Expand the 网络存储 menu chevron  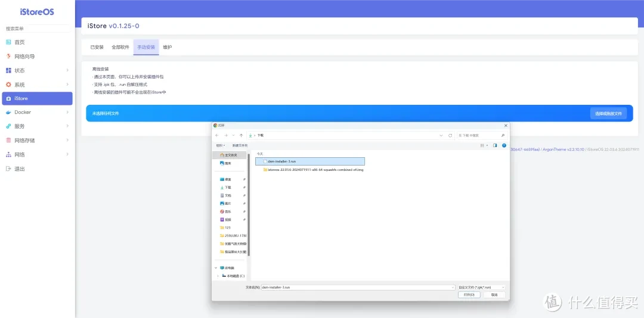point(67,141)
